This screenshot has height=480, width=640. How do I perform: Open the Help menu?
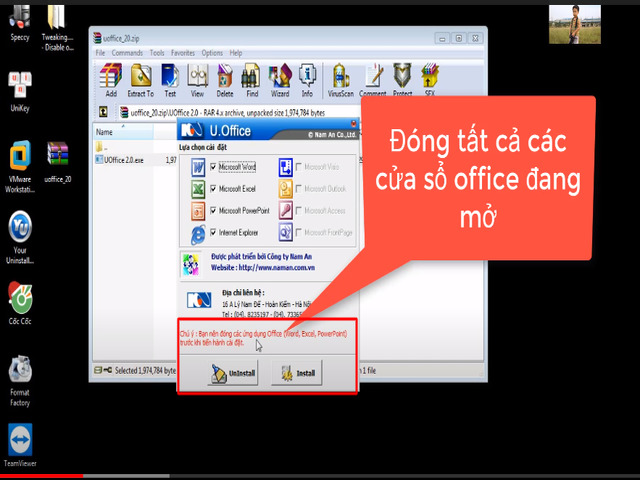tap(236, 53)
